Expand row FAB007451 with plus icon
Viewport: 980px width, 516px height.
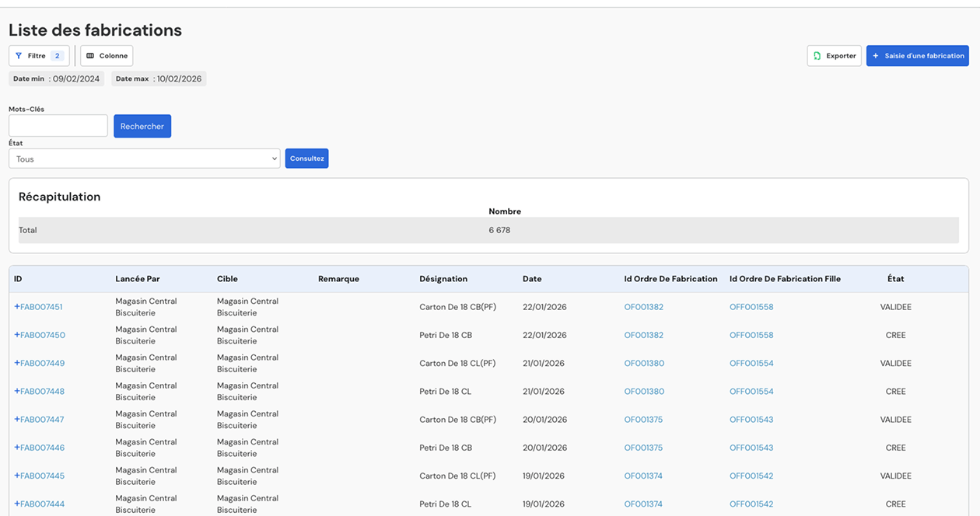click(17, 307)
